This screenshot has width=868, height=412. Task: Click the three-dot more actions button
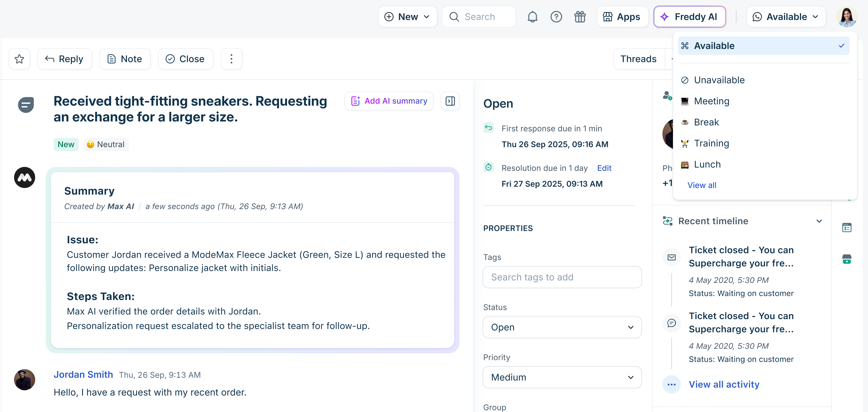[231, 59]
